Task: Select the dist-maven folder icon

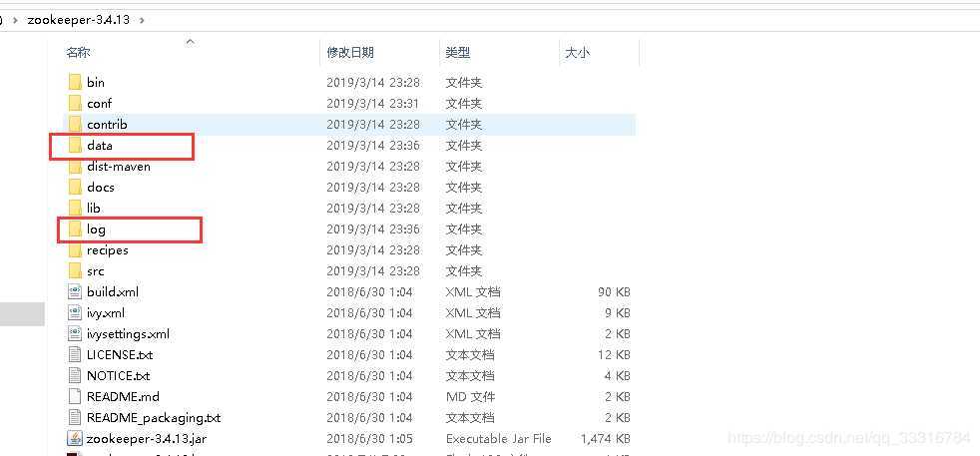Action: coord(75,167)
